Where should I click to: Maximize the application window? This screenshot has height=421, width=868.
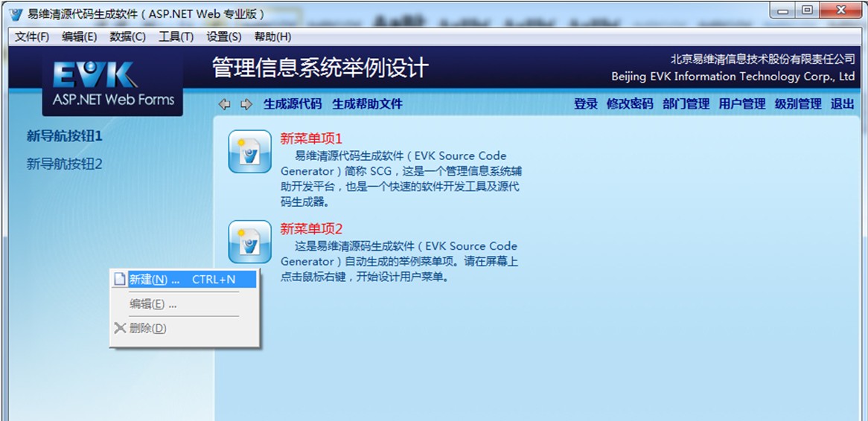pyautogui.click(x=807, y=10)
